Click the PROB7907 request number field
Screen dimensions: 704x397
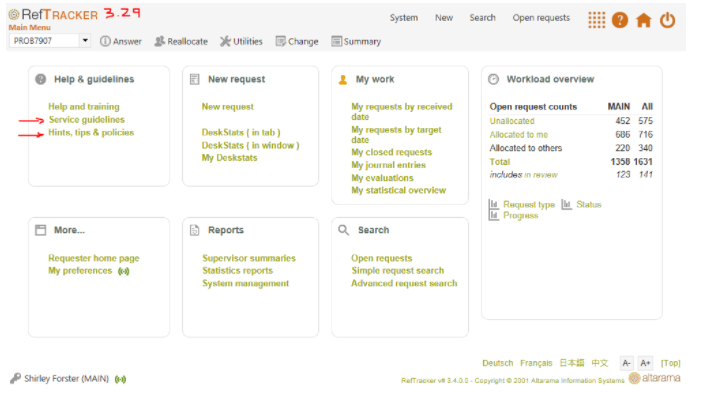(x=44, y=41)
